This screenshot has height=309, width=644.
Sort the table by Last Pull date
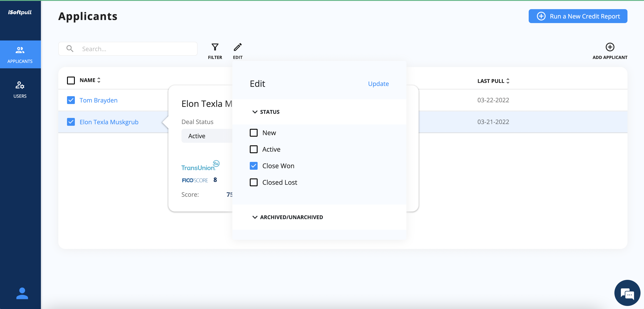click(x=508, y=81)
